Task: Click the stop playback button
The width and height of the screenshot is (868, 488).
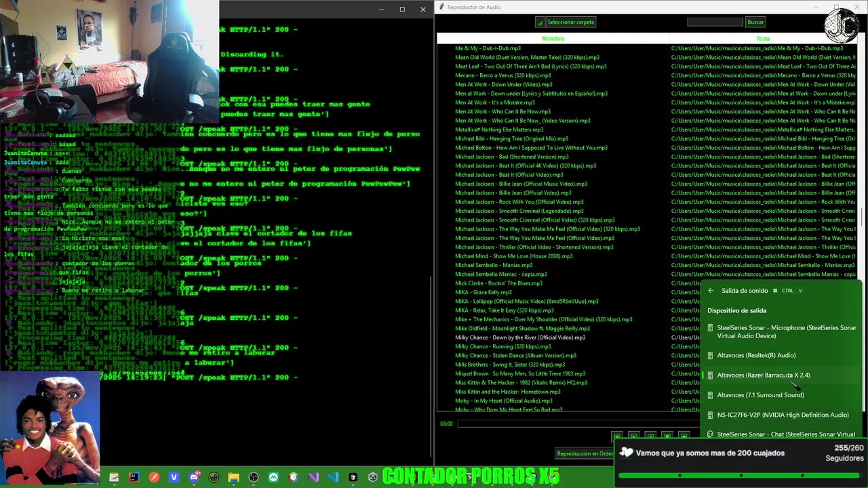Action: click(x=667, y=436)
